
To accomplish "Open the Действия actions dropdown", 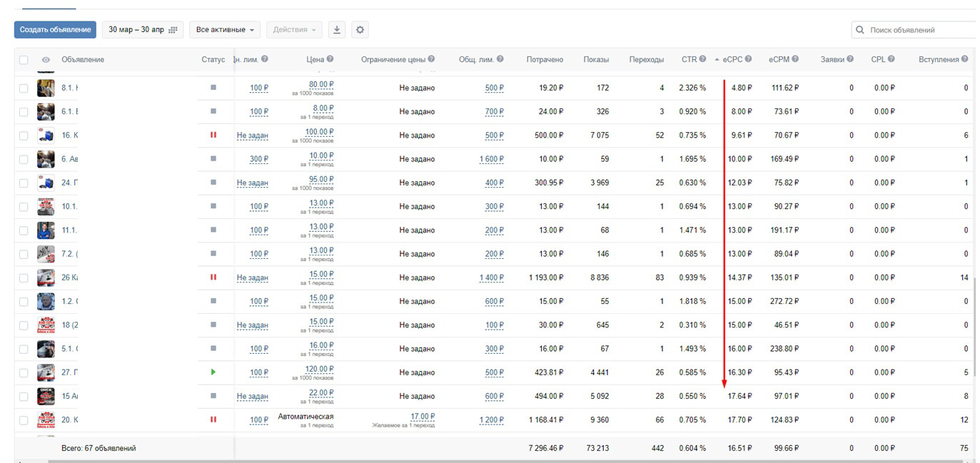I will pos(295,30).
